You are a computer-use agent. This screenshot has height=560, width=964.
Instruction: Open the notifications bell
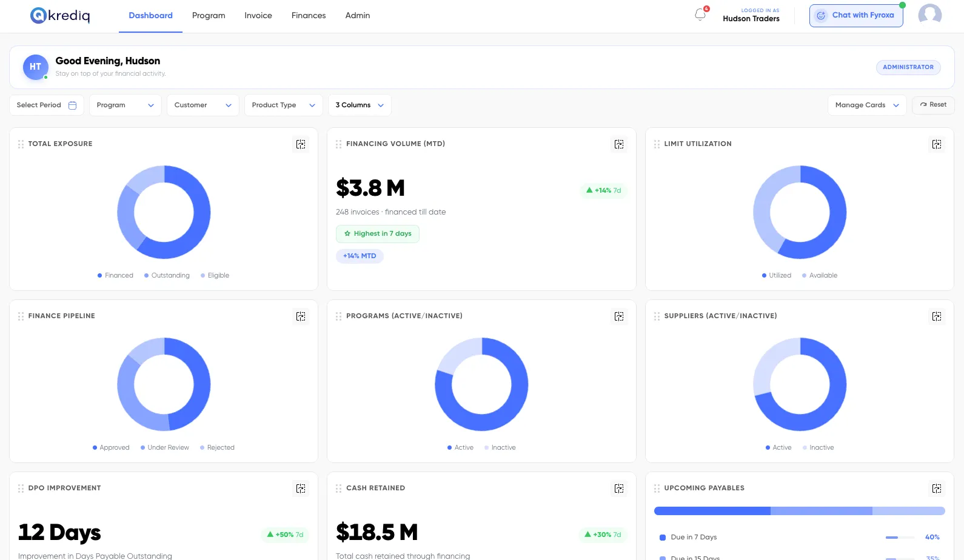(x=701, y=15)
